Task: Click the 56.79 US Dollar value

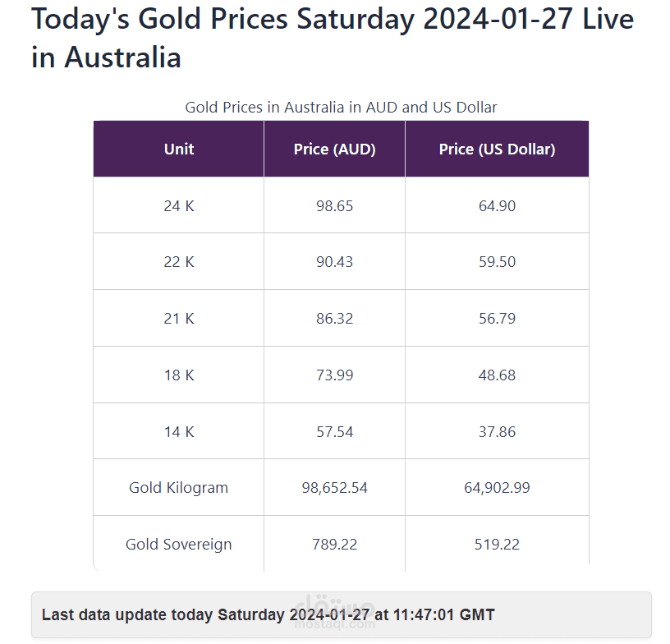Action: click(x=497, y=319)
